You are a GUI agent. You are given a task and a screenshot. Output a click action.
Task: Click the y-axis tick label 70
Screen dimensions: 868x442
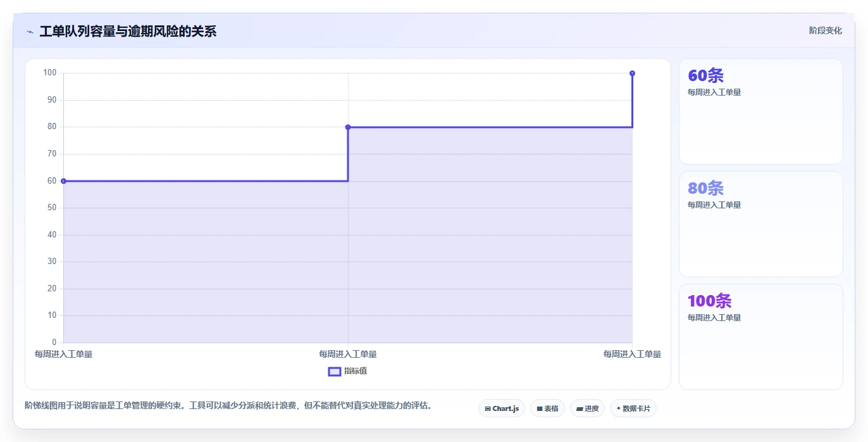coord(52,154)
